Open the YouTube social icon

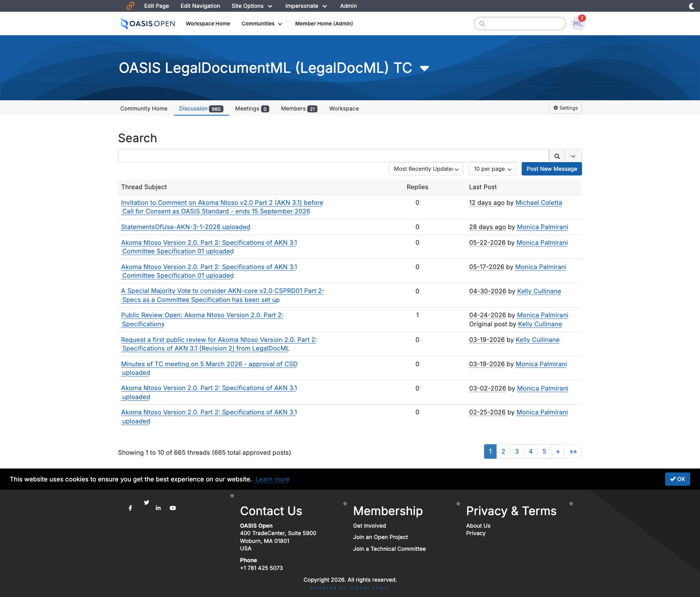pos(173,508)
